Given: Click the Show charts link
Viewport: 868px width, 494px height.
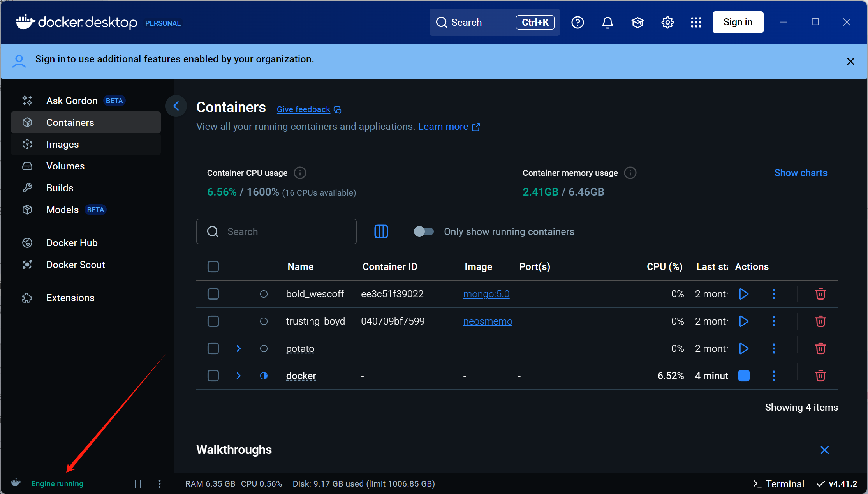Looking at the screenshot, I should (x=801, y=173).
